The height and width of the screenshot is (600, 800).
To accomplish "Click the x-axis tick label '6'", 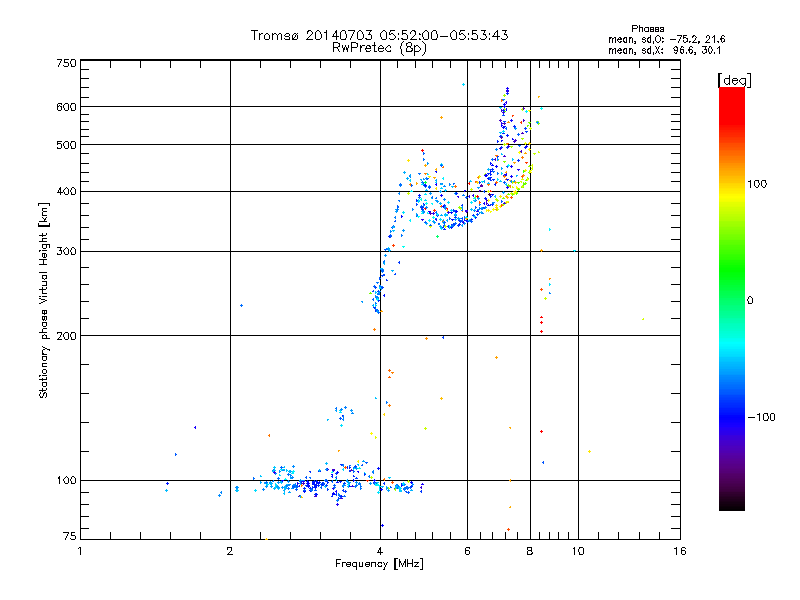I will pos(467,551).
